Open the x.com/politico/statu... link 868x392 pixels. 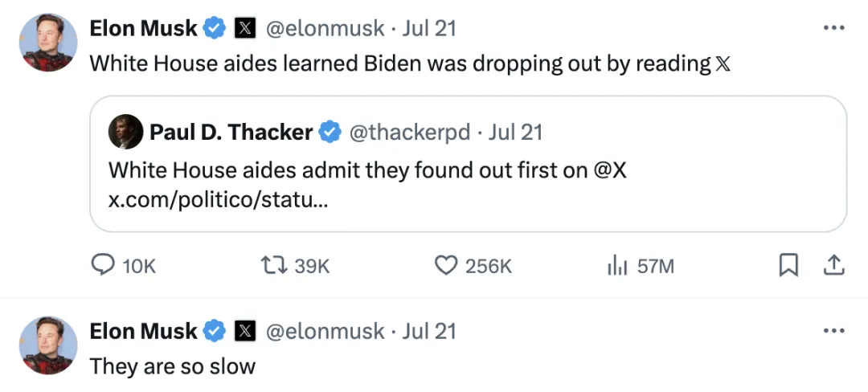click(x=217, y=198)
